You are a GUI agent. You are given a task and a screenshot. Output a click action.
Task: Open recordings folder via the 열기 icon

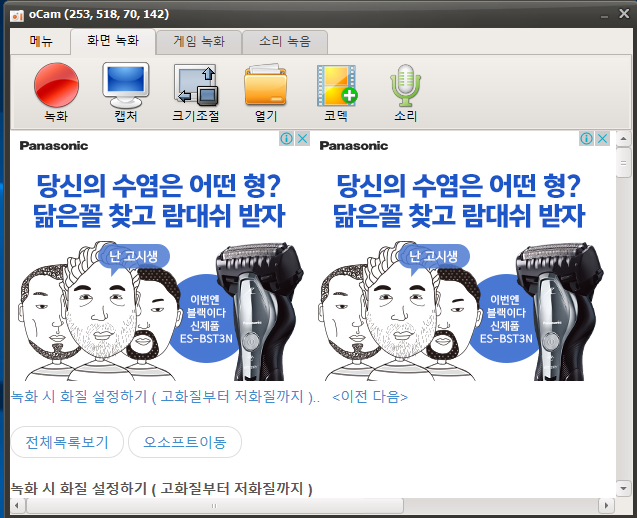(x=266, y=92)
